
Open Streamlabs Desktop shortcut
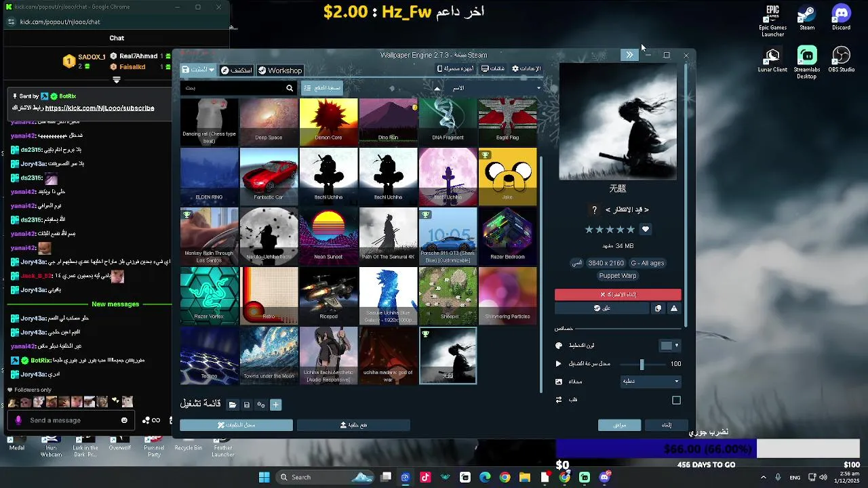point(807,62)
